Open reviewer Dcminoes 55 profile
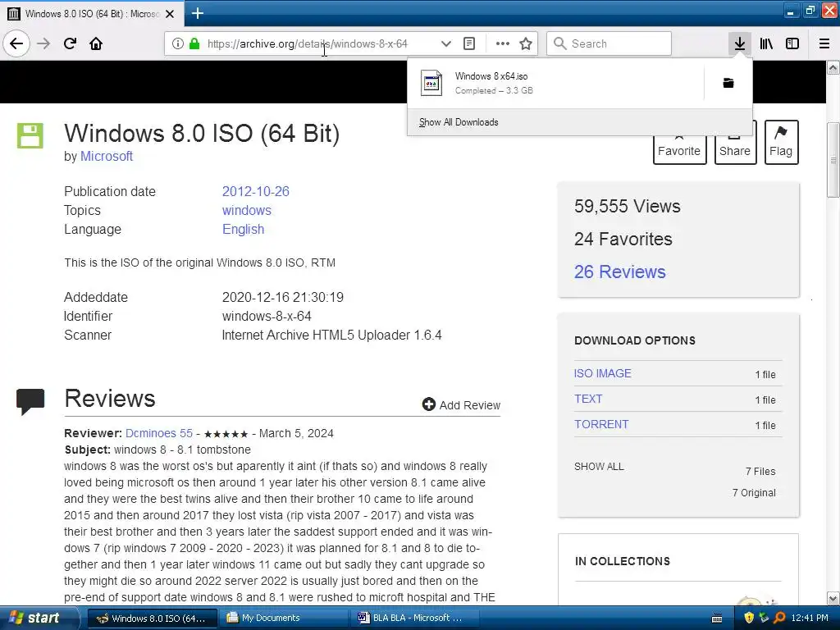 159,433
